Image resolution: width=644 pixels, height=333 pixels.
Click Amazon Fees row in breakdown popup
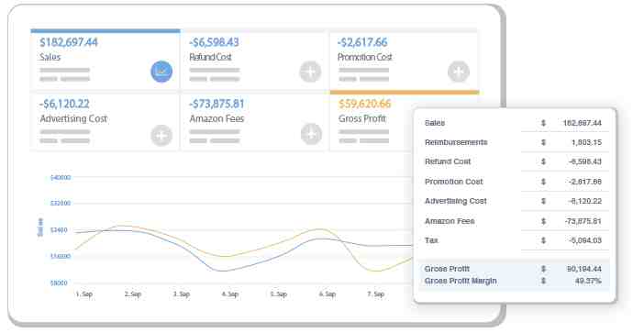tap(514, 221)
